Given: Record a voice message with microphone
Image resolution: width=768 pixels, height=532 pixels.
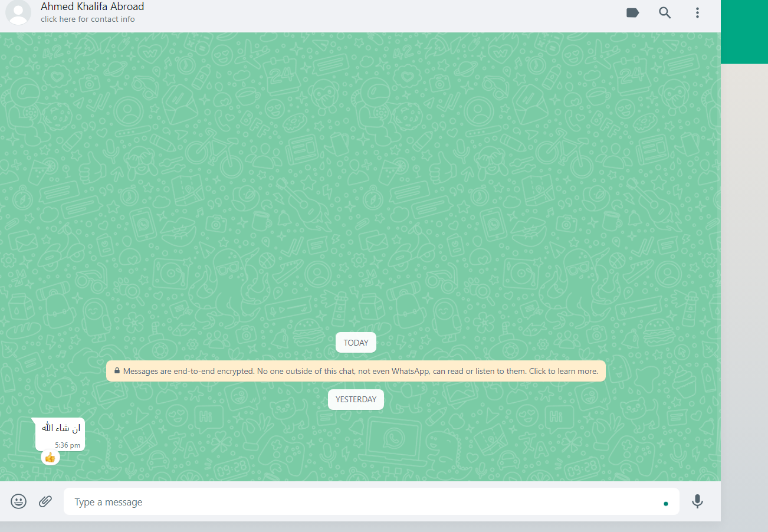Looking at the screenshot, I should (x=697, y=501).
